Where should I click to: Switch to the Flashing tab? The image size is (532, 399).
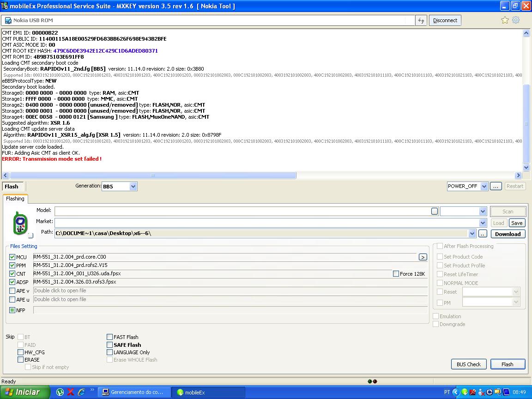15,199
